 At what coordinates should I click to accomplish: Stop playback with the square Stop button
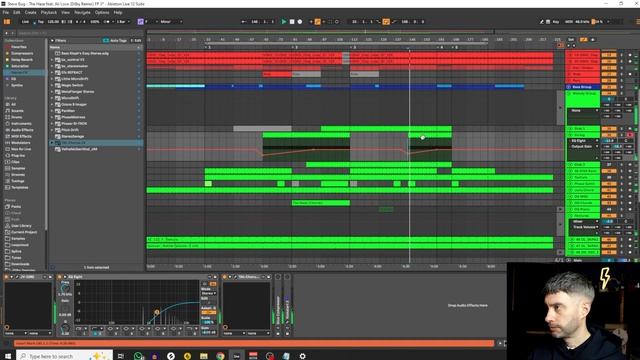point(292,22)
